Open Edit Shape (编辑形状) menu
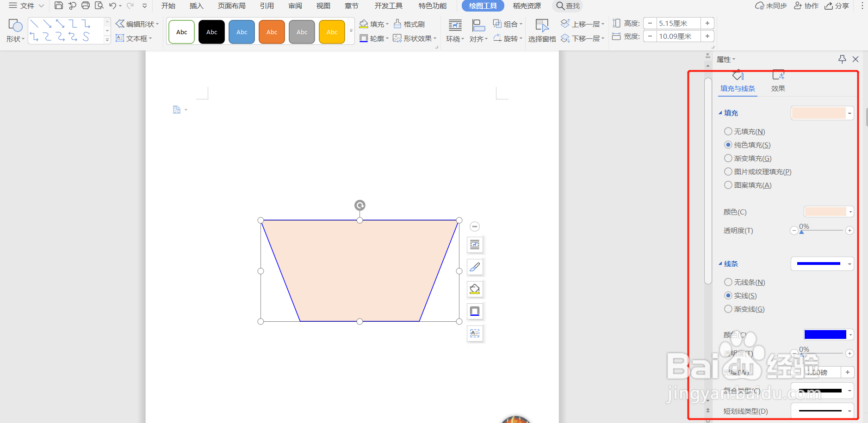 137,24
